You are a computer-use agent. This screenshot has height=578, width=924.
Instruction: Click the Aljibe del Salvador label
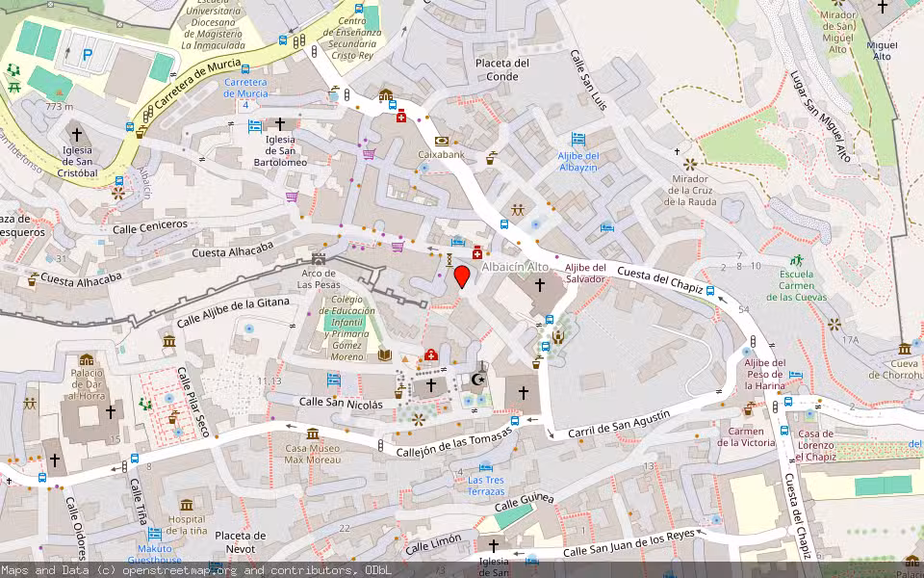(x=586, y=273)
